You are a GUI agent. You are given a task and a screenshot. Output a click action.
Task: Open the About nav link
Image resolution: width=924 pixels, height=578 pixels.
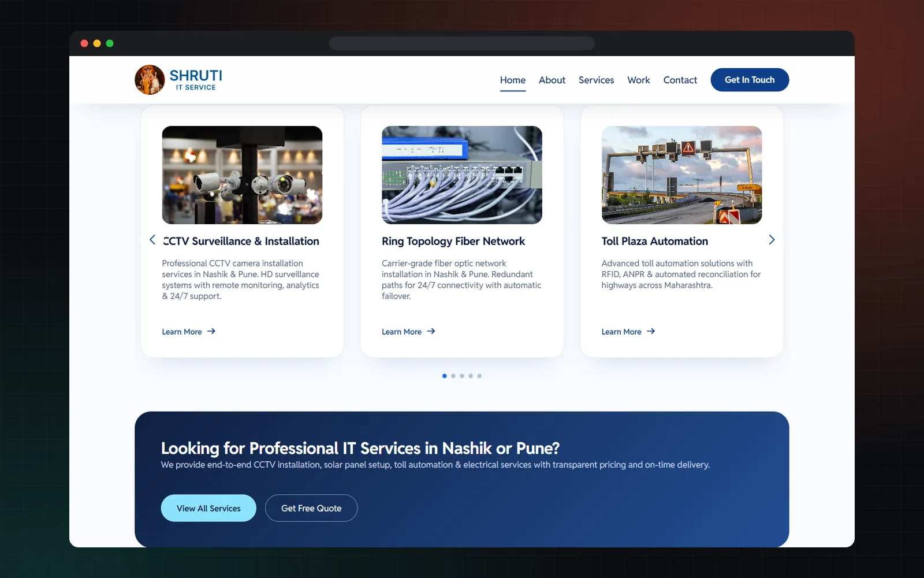[552, 80]
